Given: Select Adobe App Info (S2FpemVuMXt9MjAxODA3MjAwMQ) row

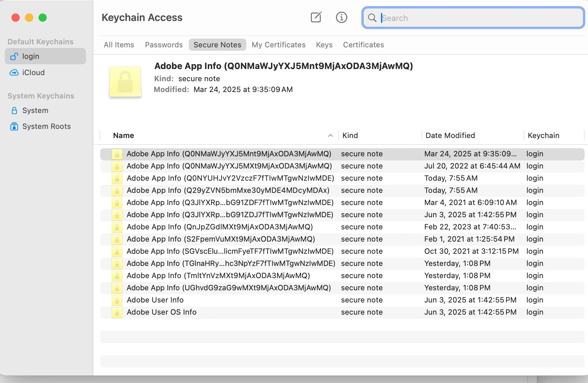Looking at the screenshot, I should click(x=342, y=239).
